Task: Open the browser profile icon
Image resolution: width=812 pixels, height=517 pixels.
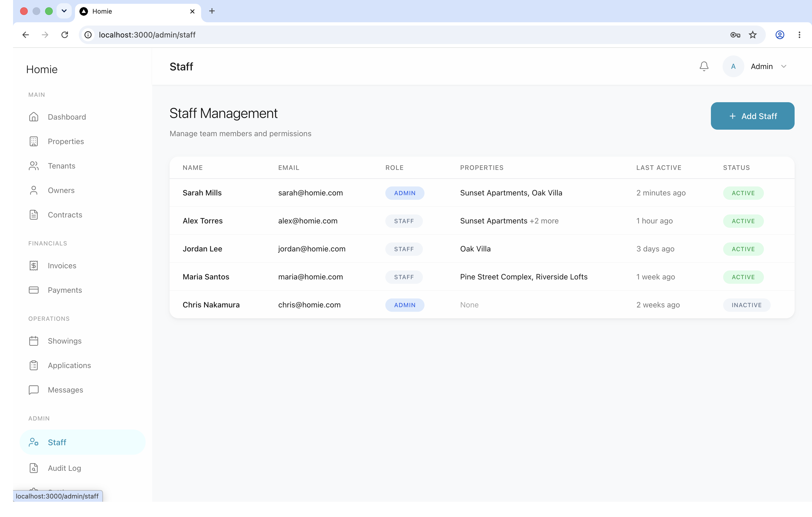Action: tap(780, 35)
